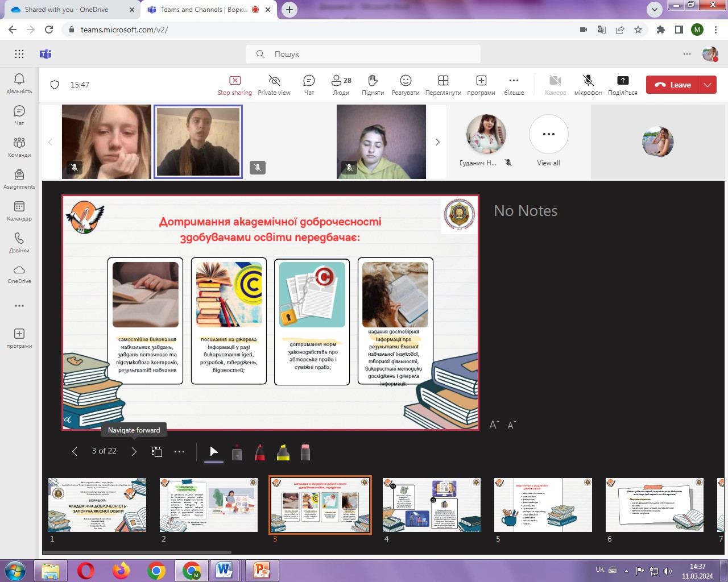This screenshot has width=728, height=582.
Task: Select the red pen annotation tool
Action: click(260, 452)
